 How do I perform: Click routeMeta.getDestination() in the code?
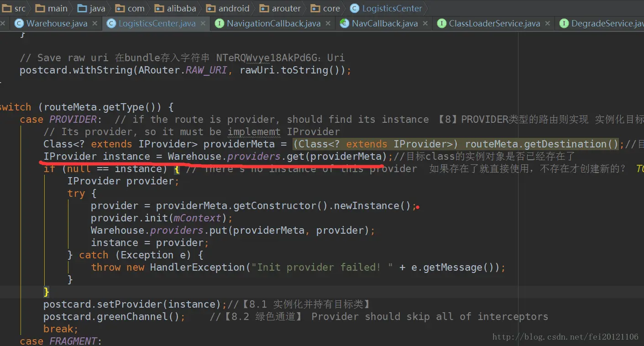(x=542, y=144)
